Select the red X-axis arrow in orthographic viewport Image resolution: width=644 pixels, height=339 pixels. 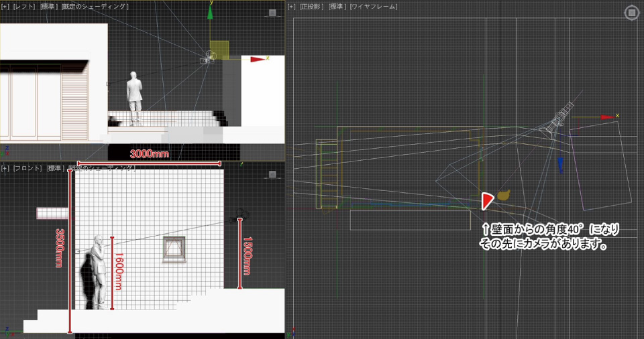[607, 117]
